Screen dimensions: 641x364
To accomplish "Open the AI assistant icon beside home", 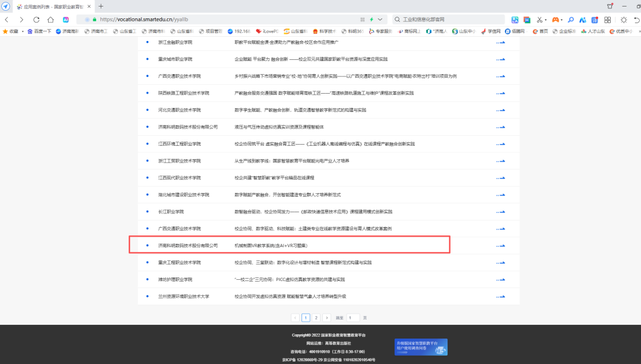I will pos(66,19).
